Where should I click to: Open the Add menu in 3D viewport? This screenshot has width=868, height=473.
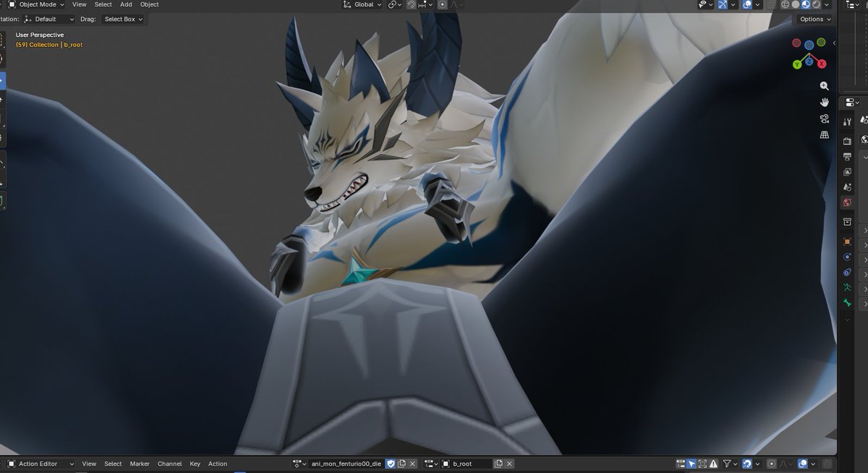point(126,4)
